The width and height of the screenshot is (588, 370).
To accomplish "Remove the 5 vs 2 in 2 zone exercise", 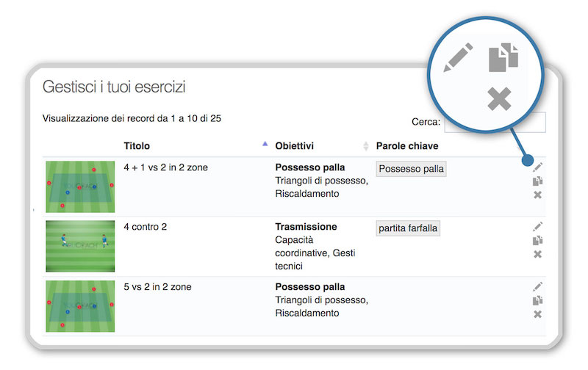I will (537, 314).
